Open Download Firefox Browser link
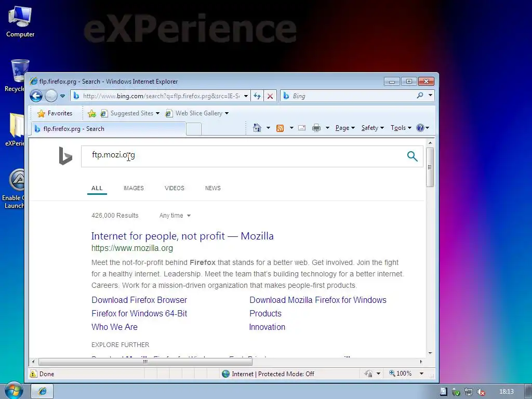532x399 pixels. pos(139,300)
